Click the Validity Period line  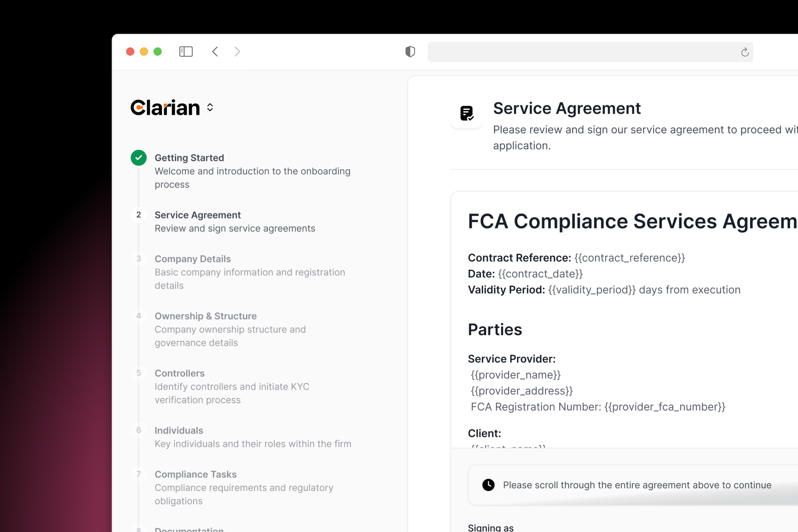tap(604, 290)
